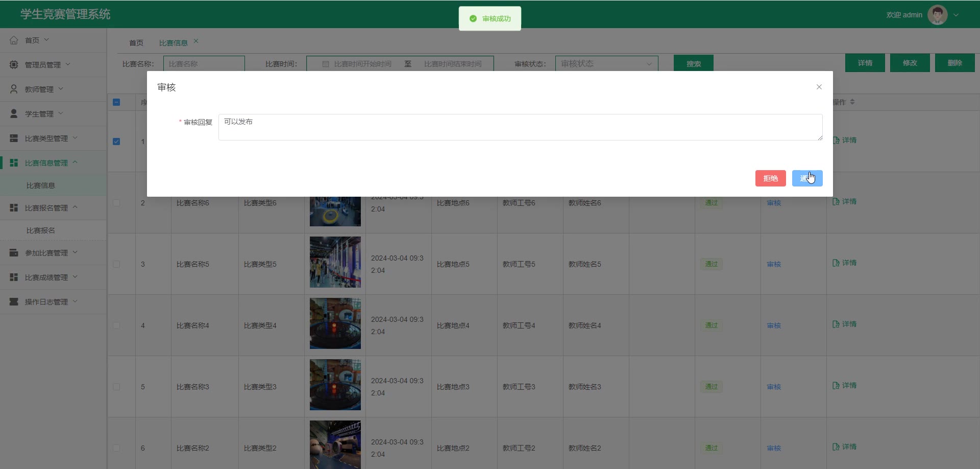Click the 比赛信息管理 grid icon

click(x=14, y=162)
